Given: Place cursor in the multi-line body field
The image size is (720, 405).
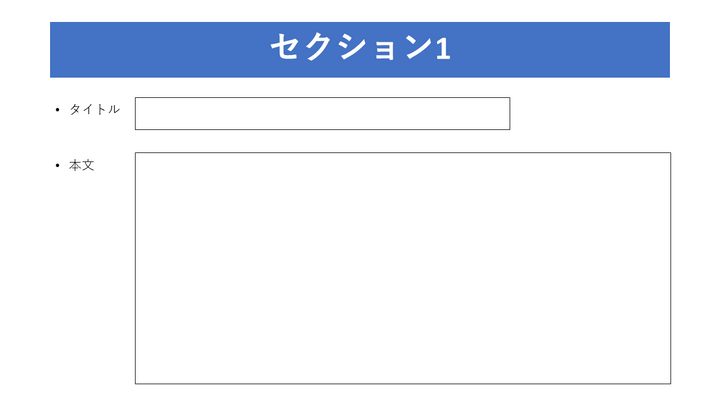Looking at the screenshot, I should (x=403, y=268).
